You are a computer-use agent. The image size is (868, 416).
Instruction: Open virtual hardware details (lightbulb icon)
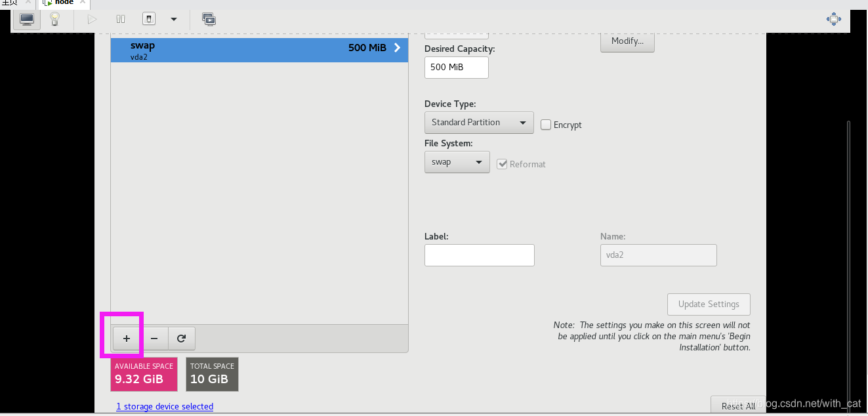[55, 19]
